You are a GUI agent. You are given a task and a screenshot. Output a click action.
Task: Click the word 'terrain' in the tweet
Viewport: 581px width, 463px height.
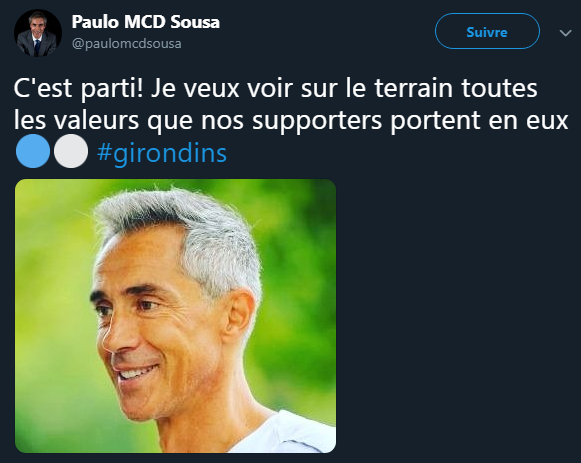414,88
